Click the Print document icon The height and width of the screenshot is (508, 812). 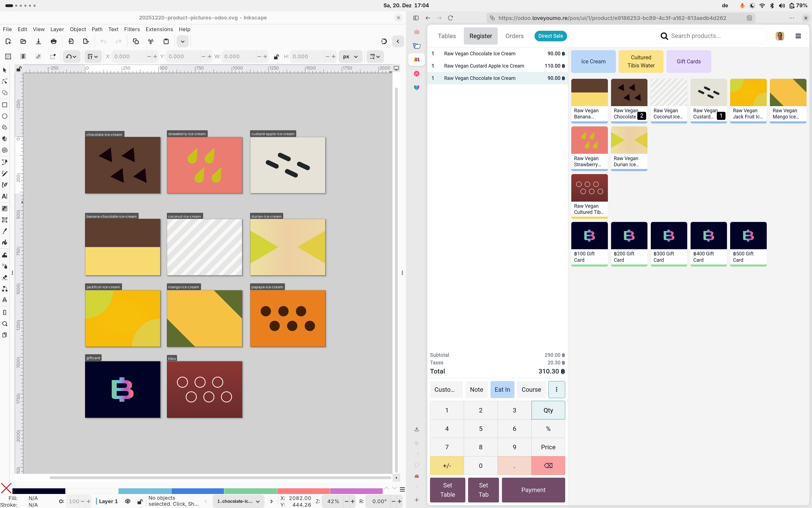point(53,41)
